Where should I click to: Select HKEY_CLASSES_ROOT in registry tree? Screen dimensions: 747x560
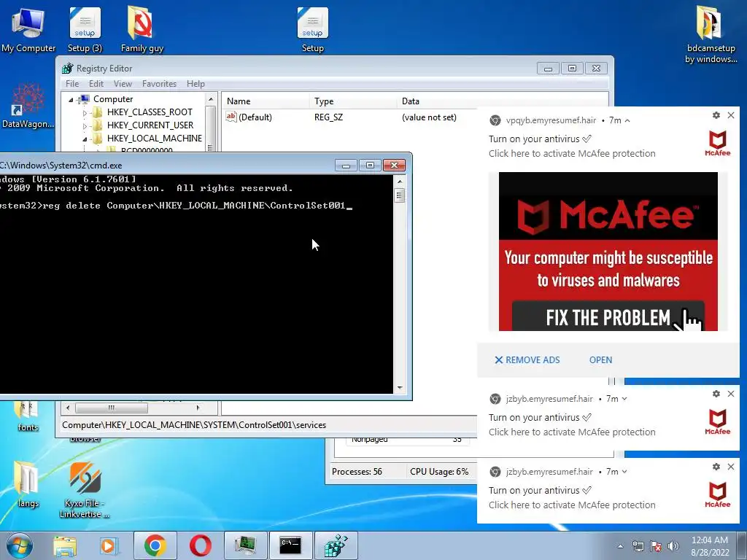(150, 112)
